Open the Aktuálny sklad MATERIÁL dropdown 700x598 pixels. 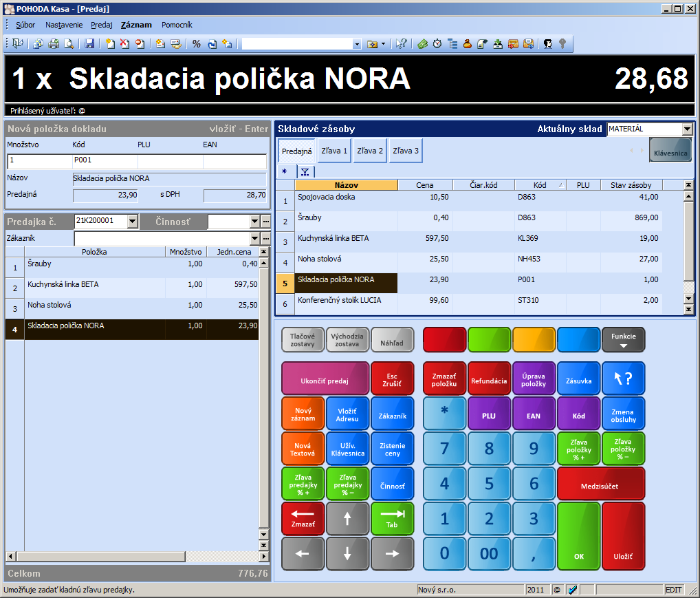687,129
